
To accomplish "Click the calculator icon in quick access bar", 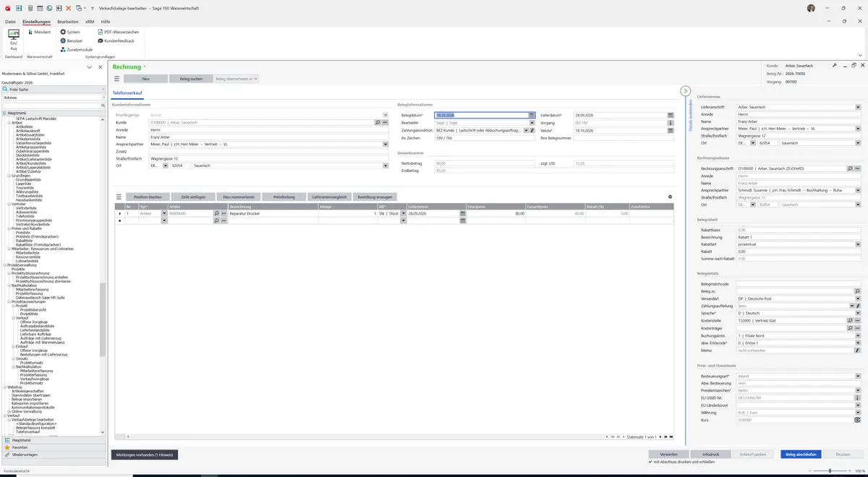I will pyautogui.click(x=30, y=7).
